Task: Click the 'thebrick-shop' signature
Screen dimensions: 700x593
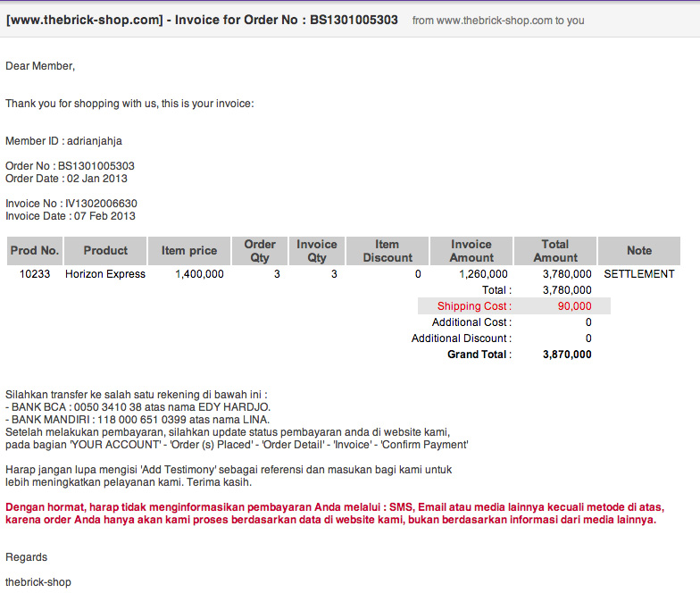Action: (x=38, y=582)
